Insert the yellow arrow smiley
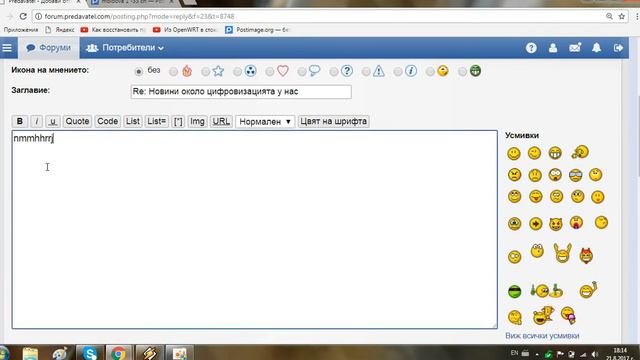Viewport: 640px width, 360px height. (536, 224)
